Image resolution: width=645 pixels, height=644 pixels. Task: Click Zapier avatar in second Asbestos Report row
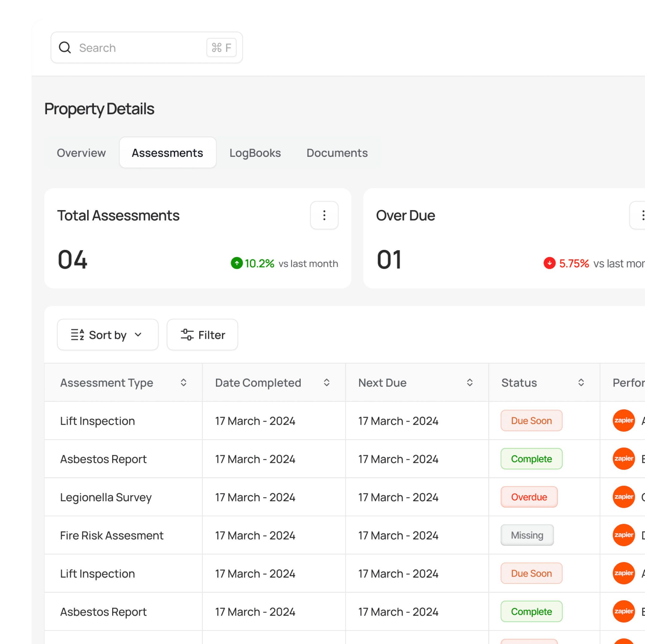click(x=624, y=611)
